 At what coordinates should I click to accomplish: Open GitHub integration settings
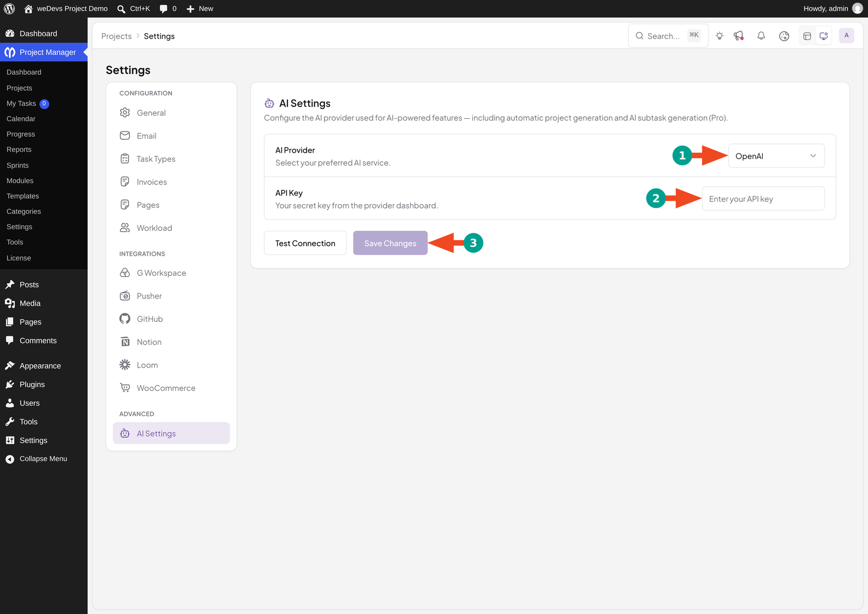click(171, 319)
